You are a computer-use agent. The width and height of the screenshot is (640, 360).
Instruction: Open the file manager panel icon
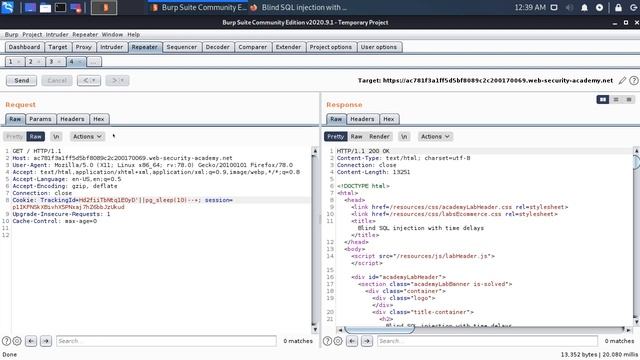(x=45, y=7)
